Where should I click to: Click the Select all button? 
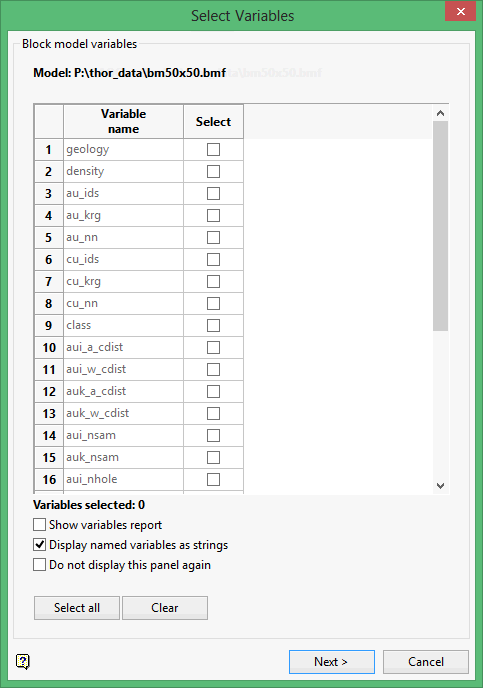77,608
